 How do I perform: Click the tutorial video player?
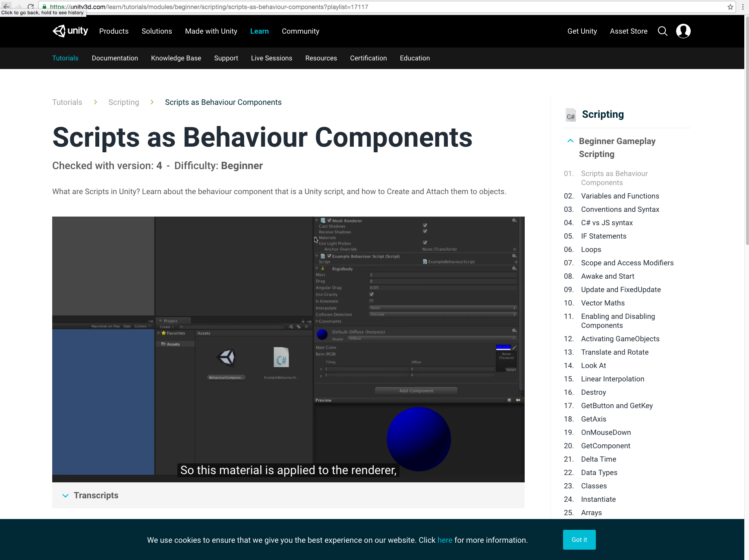(288, 349)
